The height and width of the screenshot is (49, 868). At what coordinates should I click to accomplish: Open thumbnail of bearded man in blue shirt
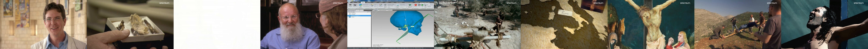tap(304, 24)
